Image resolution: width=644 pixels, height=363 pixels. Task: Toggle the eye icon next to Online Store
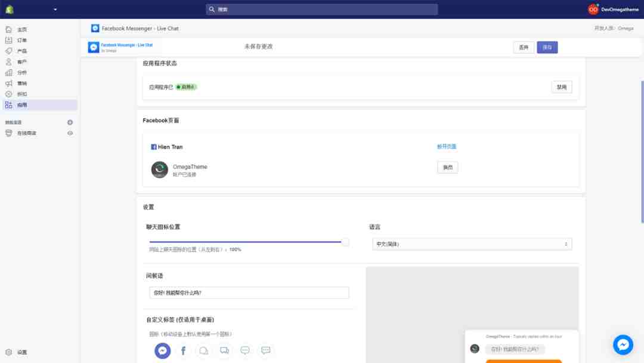tap(70, 133)
